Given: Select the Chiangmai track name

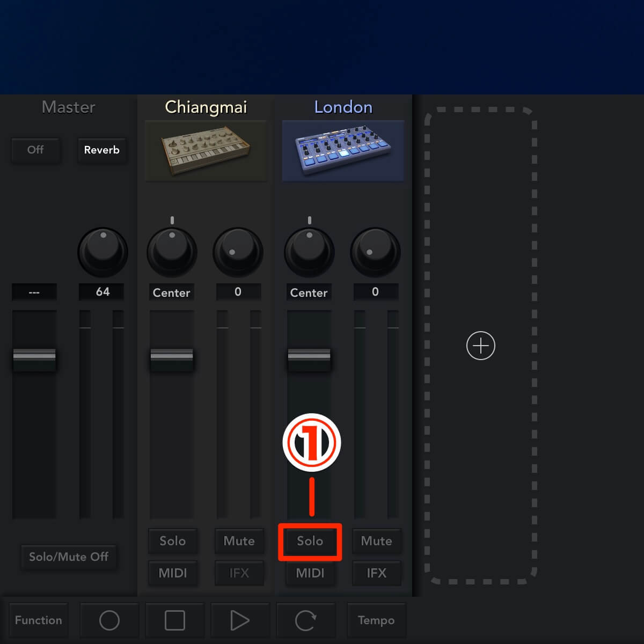Looking at the screenshot, I should [x=206, y=107].
